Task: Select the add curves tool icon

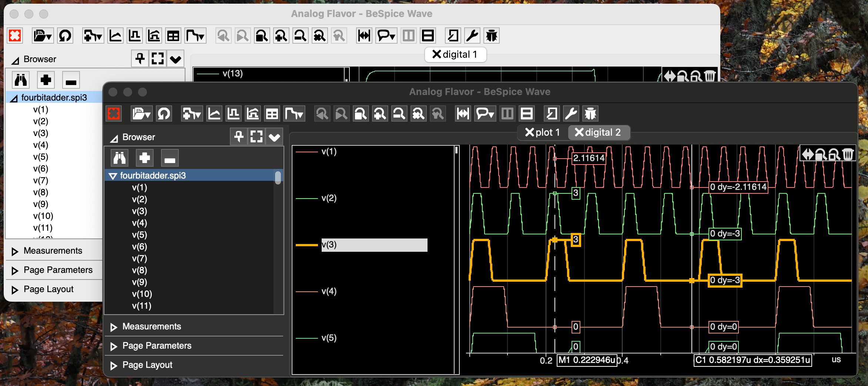Action: [x=192, y=114]
